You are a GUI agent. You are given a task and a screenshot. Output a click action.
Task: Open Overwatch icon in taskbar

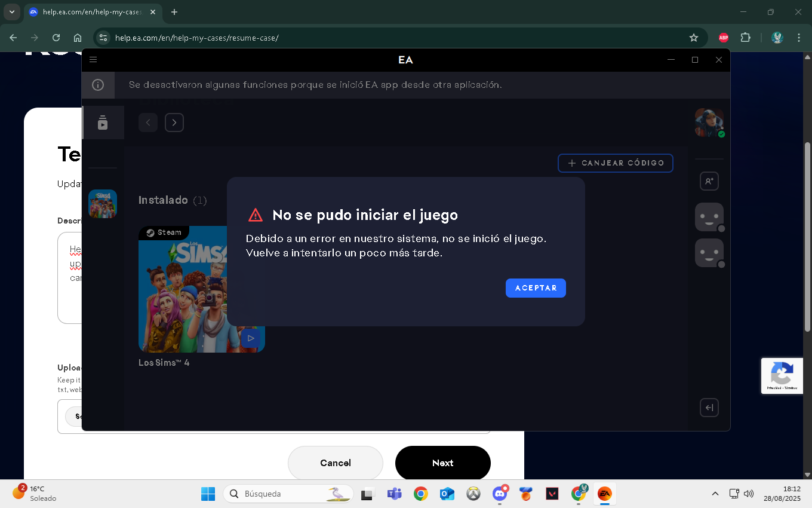click(473, 494)
